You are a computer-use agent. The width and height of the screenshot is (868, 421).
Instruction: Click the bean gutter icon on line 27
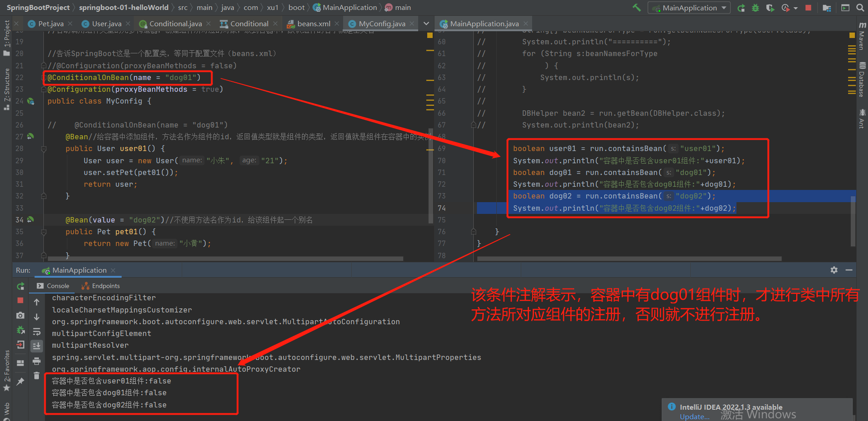pyautogui.click(x=30, y=136)
